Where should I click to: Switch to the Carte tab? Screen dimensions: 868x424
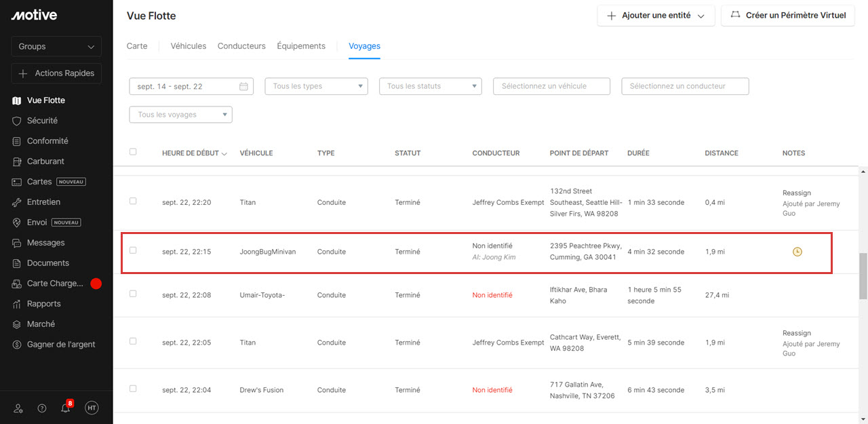coord(137,46)
